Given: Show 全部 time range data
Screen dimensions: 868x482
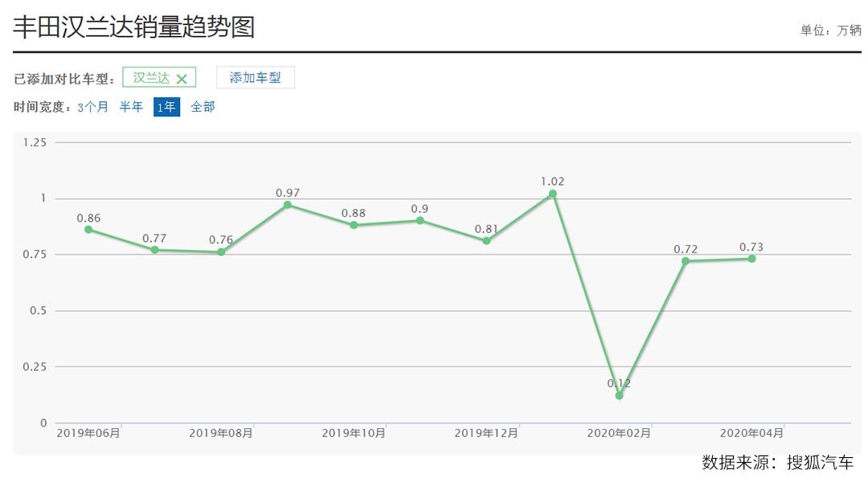Looking at the screenshot, I should tap(203, 107).
